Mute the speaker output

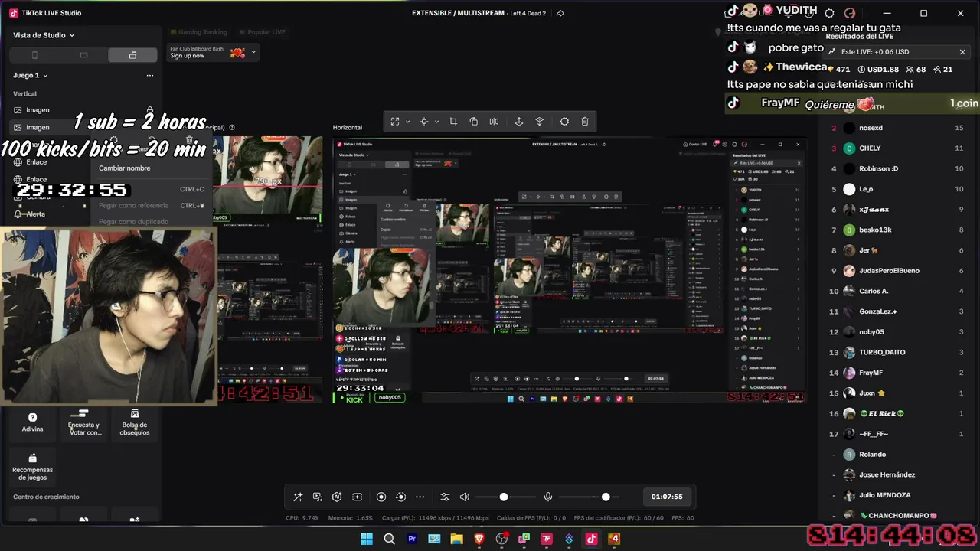click(x=464, y=497)
